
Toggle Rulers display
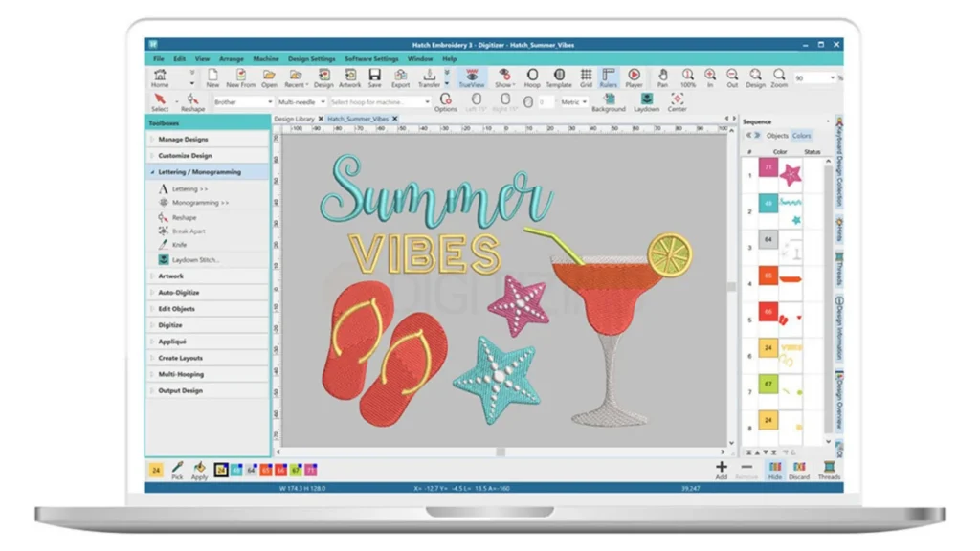608,78
